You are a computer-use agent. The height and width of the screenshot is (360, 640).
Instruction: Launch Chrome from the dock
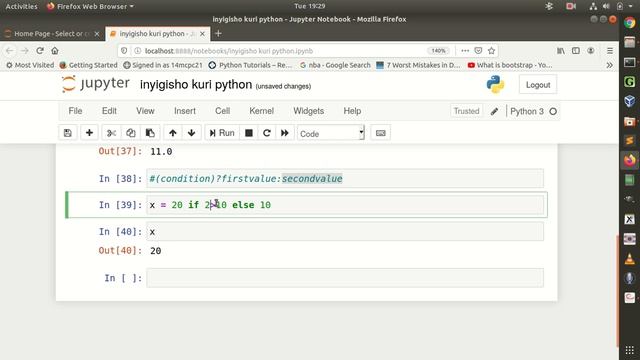629,23
